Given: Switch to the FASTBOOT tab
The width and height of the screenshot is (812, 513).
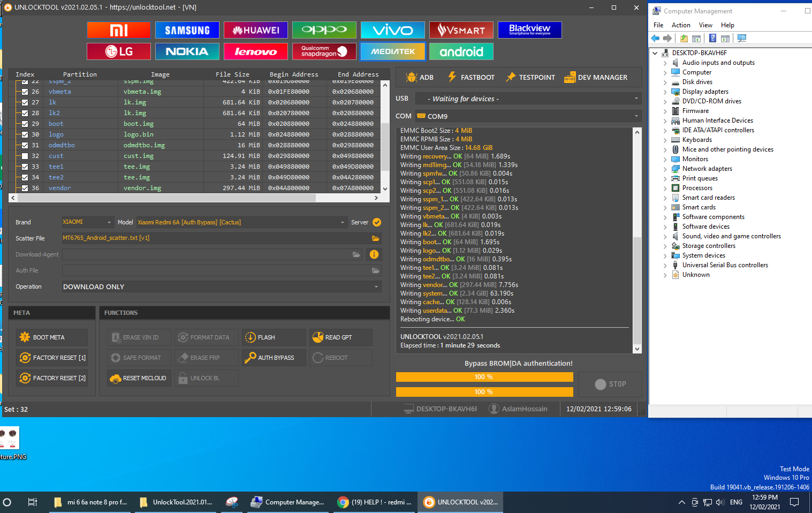Looking at the screenshot, I should pos(471,77).
